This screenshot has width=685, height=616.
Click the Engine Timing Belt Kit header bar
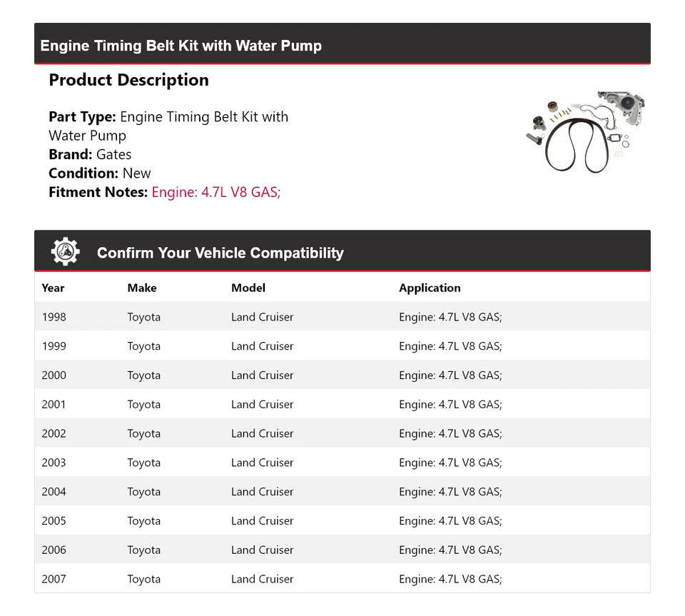click(342, 45)
